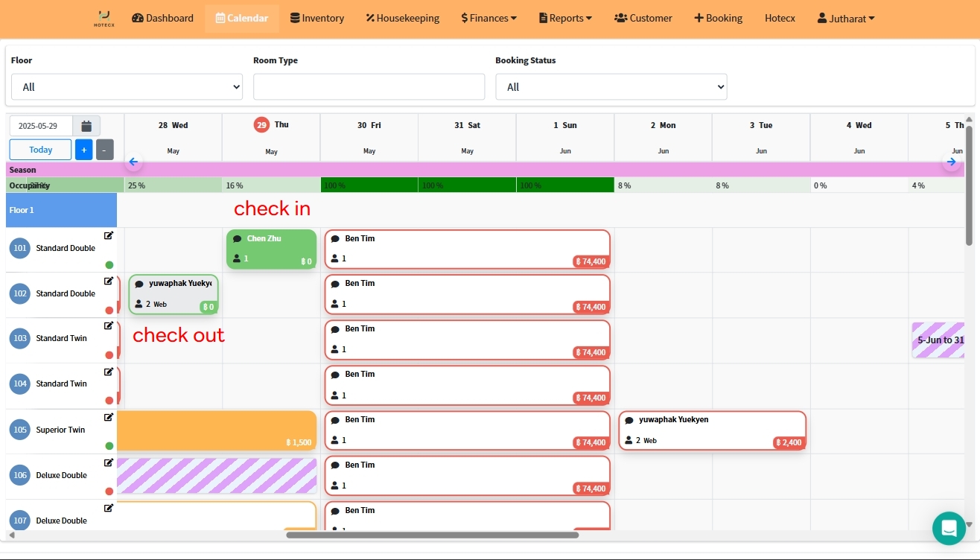Open the Inventory menu item
This screenshot has width=980, height=560.
[x=317, y=18]
